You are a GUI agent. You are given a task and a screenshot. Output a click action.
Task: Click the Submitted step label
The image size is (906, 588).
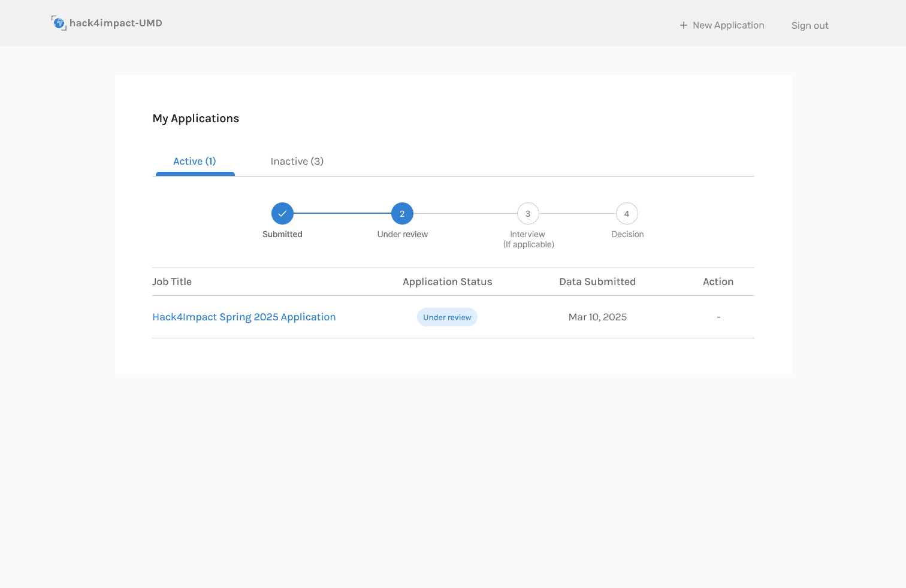pyautogui.click(x=282, y=234)
